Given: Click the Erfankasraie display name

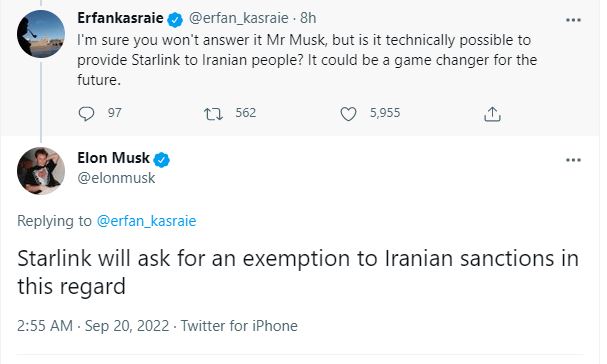Looking at the screenshot, I should (x=120, y=18).
